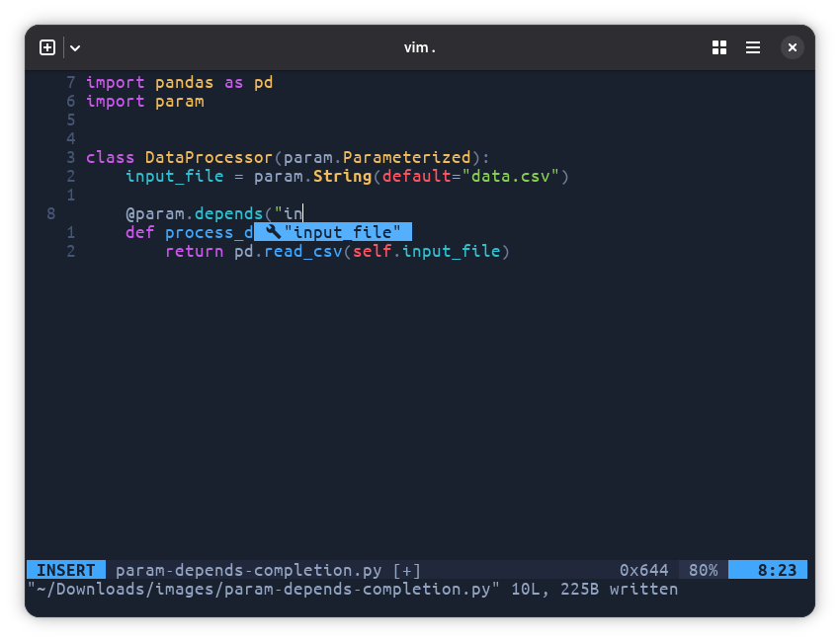Screen dimensions: 840x642
Task: Click self.input_file in the return line
Action: coord(427,251)
